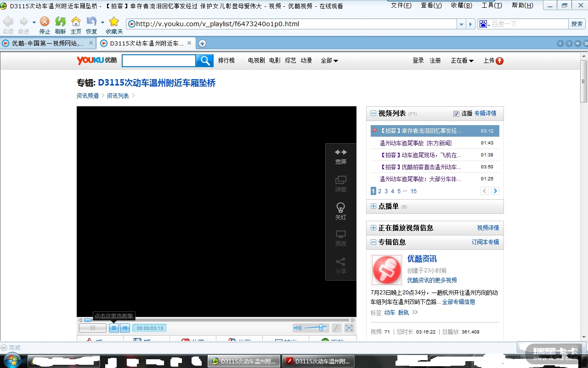Image resolution: width=588 pixels, height=368 pixels.
Task: Expand the 正在播放视频信息 section
Action: (x=373, y=228)
